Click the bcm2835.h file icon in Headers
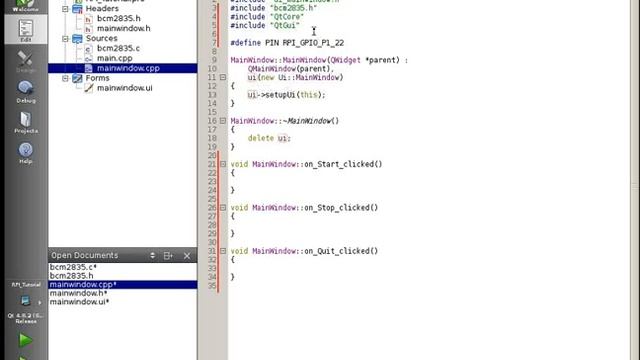The image size is (640, 360). [88, 19]
